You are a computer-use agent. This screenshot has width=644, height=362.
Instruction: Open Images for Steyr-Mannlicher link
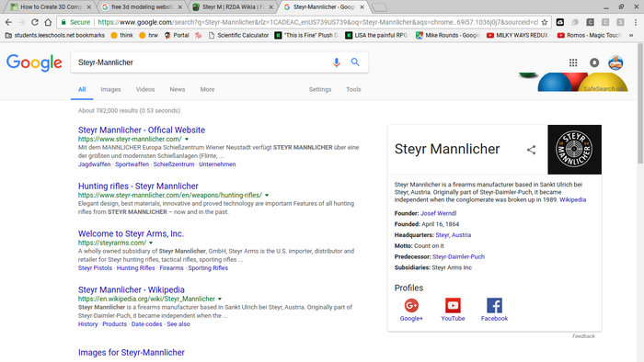coord(132,353)
